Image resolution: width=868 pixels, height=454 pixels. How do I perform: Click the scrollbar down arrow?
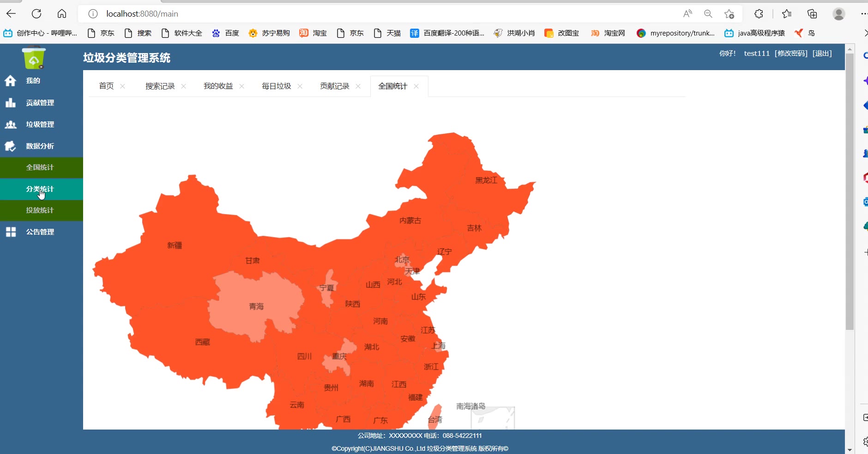coord(850,449)
